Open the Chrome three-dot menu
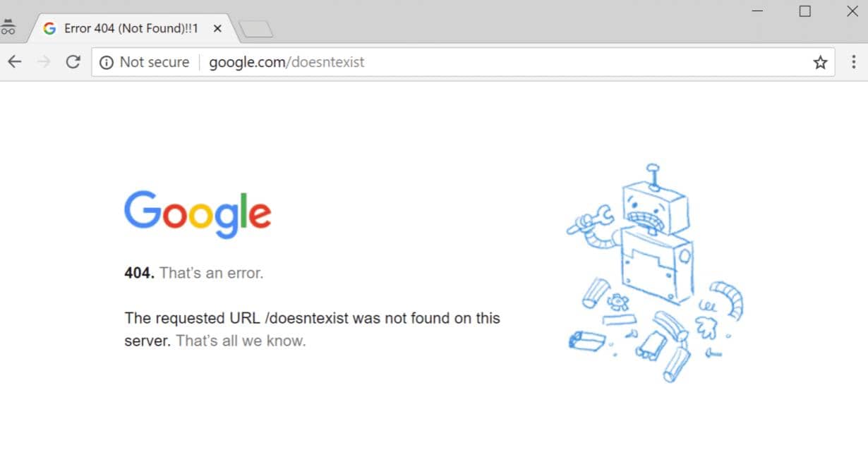 point(853,62)
